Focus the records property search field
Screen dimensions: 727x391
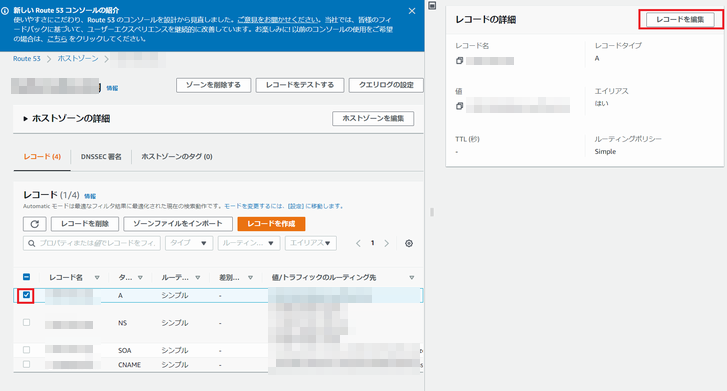point(92,243)
